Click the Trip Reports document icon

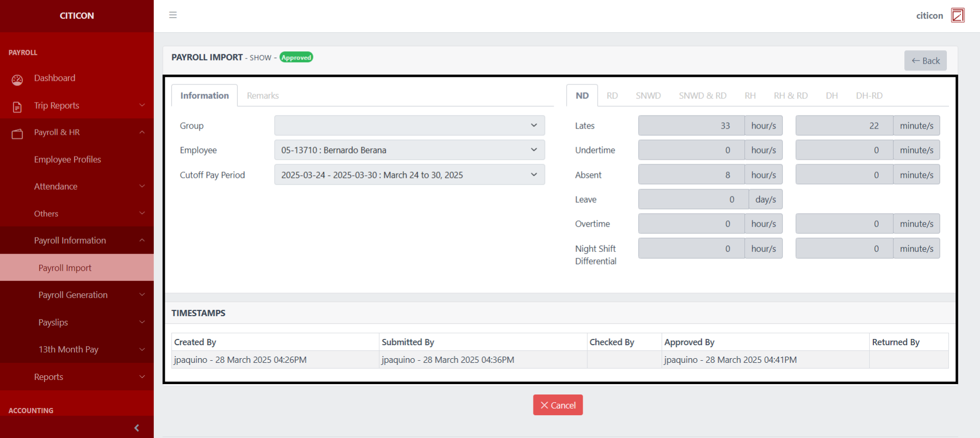(17, 107)
